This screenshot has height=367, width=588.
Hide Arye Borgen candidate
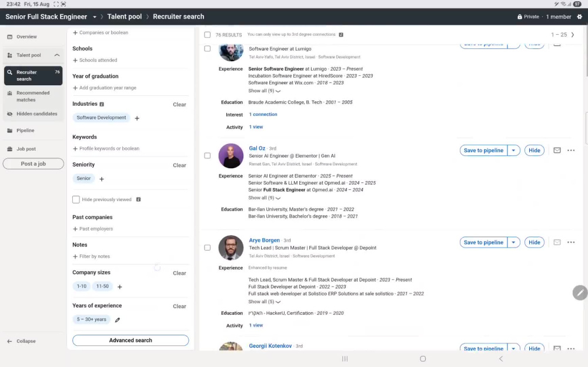534,242
